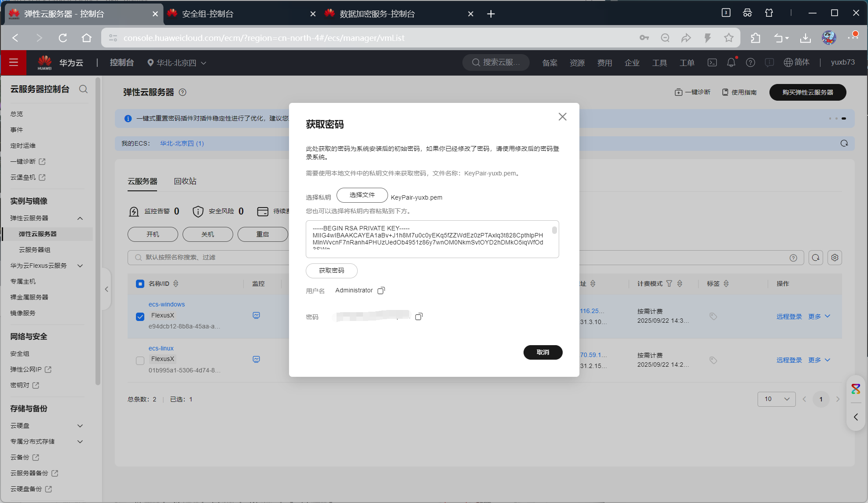868x503 pixels.
Task: Select 安全组 in the sidebar
Action: click(x=20, y=354)
